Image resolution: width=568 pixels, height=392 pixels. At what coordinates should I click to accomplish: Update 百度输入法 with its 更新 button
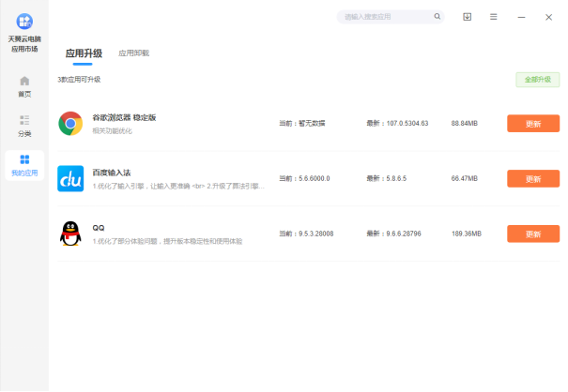pyautogui.click(x=532, y=178)
